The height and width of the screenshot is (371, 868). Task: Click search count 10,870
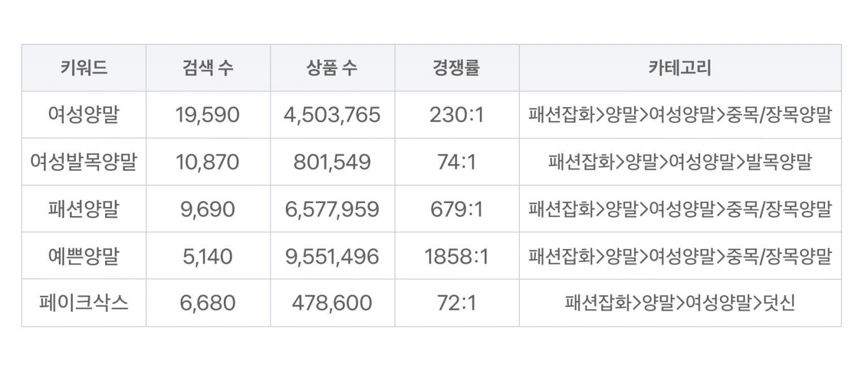[x=208, y=162]
